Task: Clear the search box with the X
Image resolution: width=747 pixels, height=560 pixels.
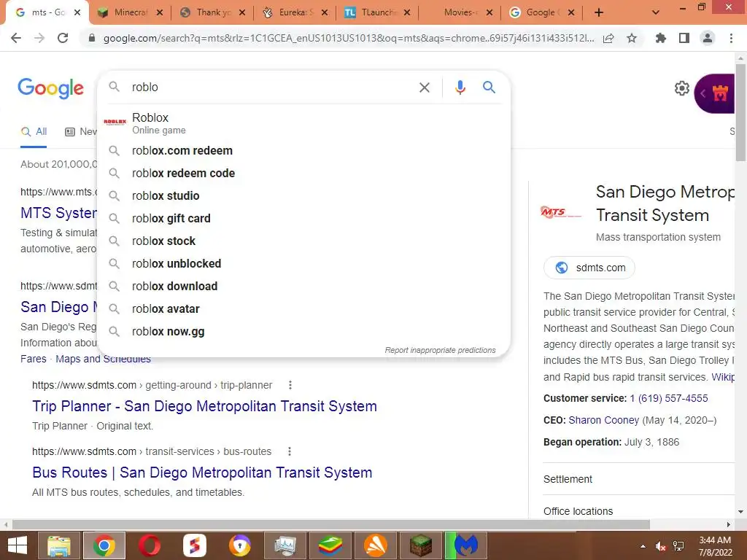Action: [424, 87]
